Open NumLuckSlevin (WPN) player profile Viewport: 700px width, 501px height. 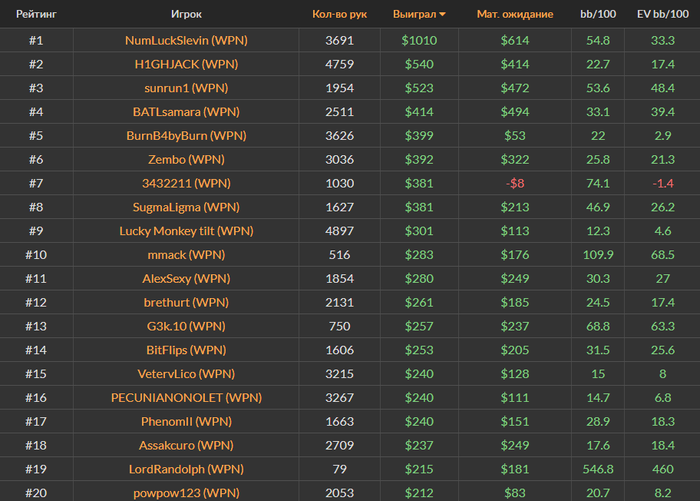tap(186, 40)
